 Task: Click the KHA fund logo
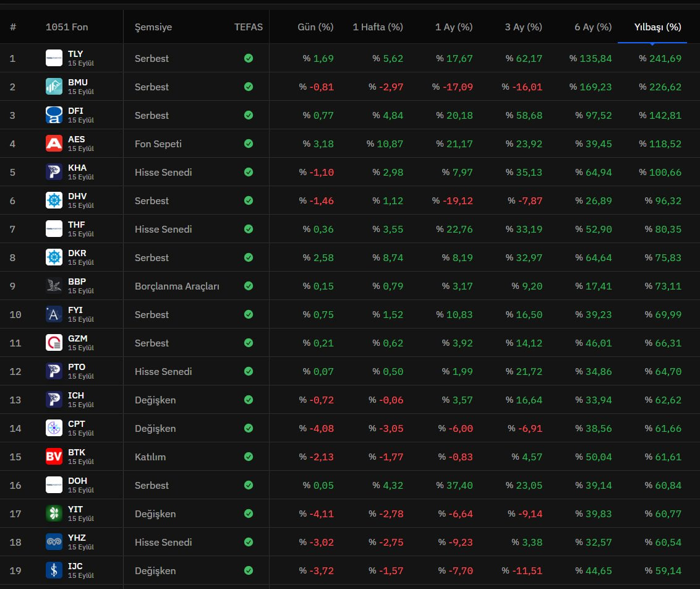(54, 172)
